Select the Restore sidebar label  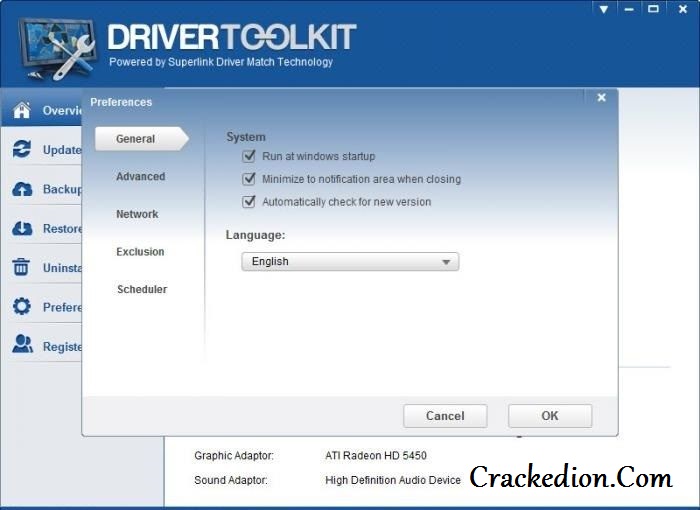point(62,228)
